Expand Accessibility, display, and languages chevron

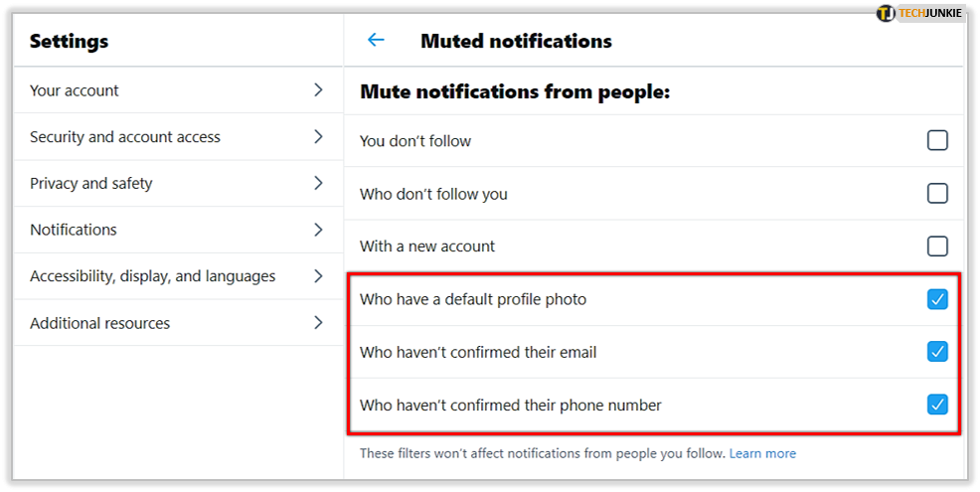pyautogui.click(x=318, y=276)
